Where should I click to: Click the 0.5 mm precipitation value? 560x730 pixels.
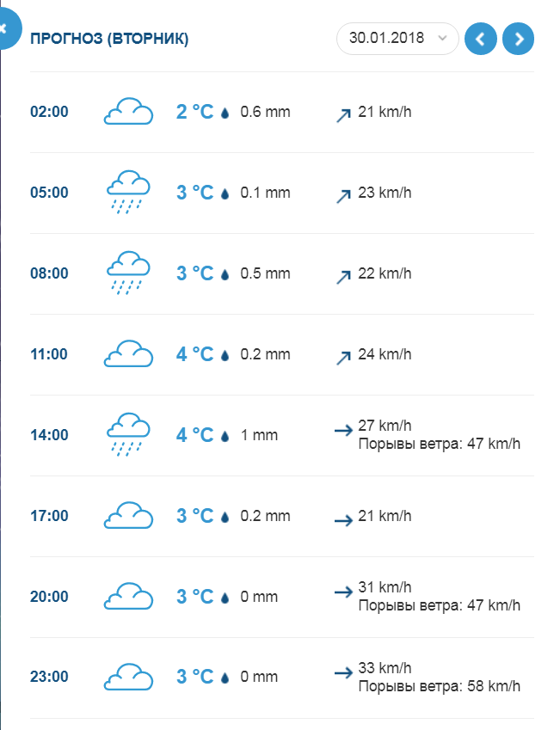(x=266, y=273)
